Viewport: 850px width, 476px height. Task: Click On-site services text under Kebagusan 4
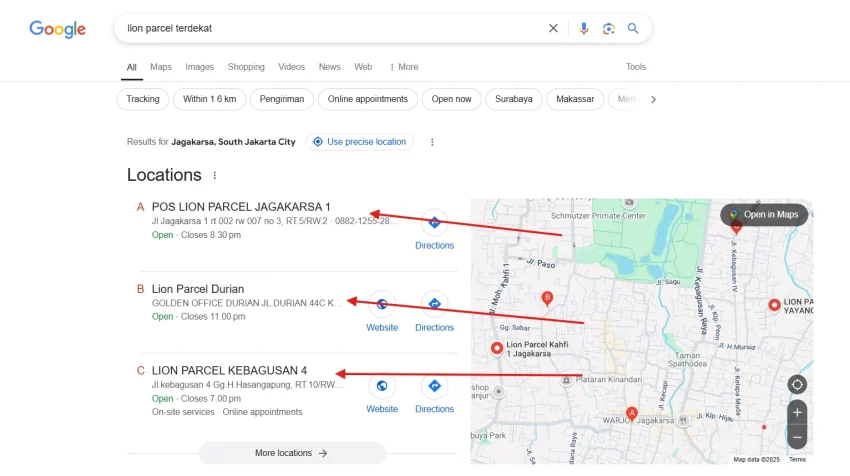(x=183, y=412)
